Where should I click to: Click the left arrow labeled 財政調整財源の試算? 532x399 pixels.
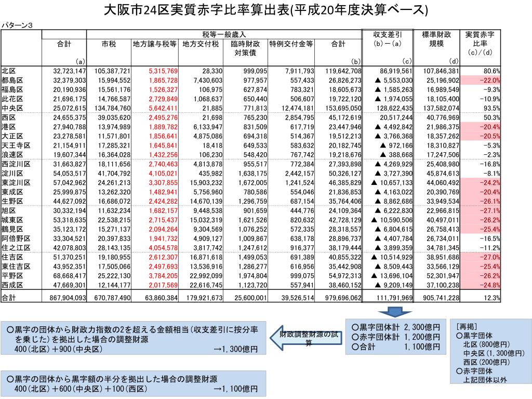pyautogui.click(x=305, y=338)
